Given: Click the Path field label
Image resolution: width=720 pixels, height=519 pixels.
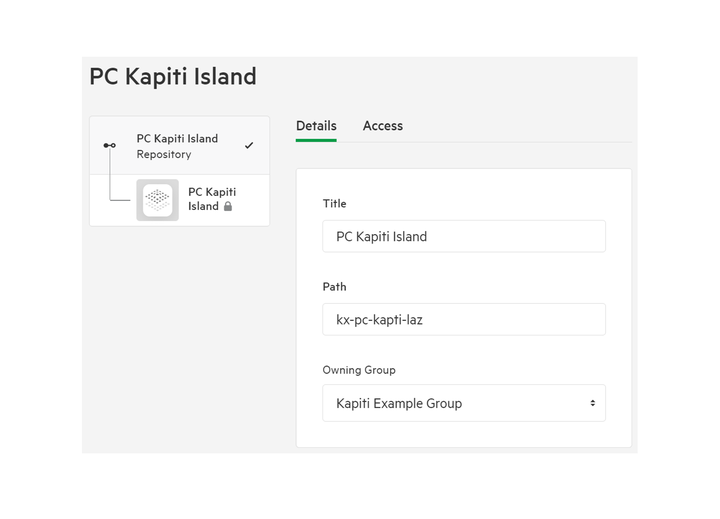Looking at the screenshot, I should pos(334,287).
